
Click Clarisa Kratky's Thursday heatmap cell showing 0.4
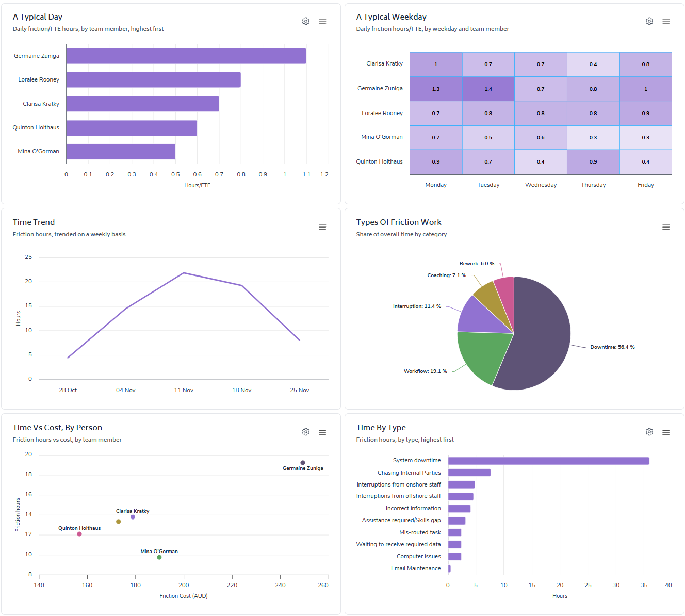tap(593, 64)
